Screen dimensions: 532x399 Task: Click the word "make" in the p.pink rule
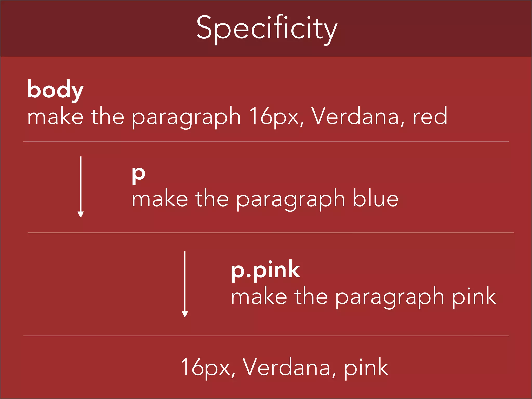point(259,297)
